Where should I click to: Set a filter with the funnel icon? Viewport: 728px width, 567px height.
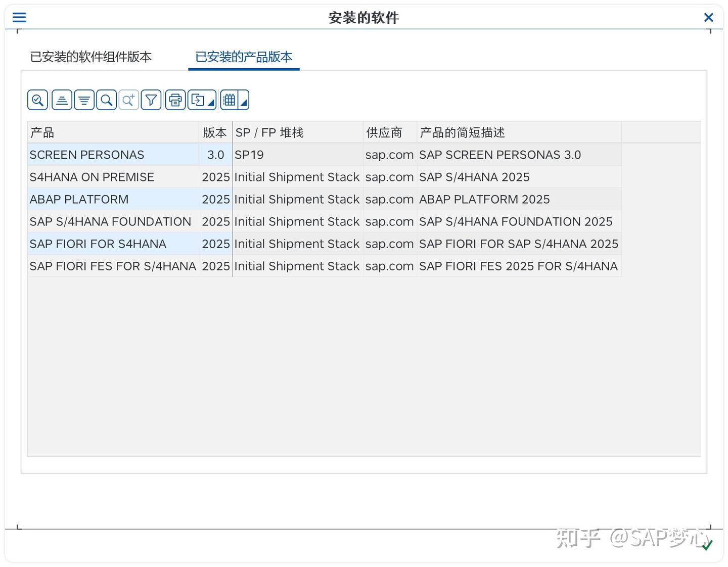click(x=151, y=100)
